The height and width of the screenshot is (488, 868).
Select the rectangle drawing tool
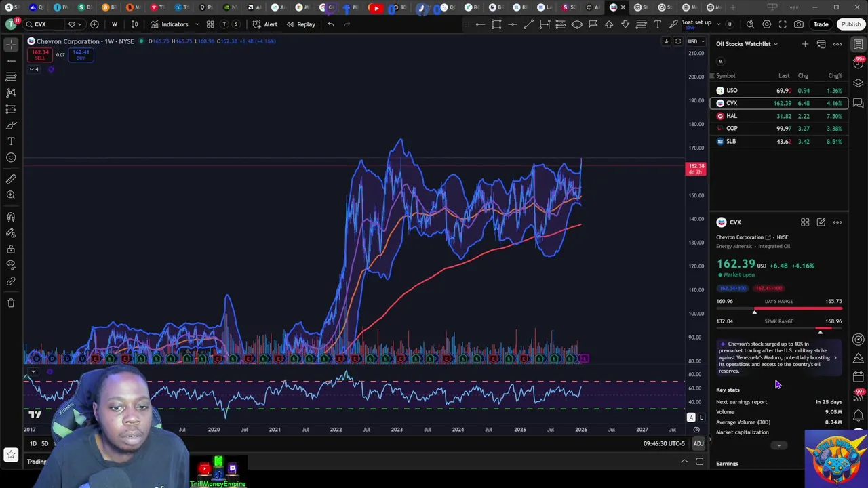pos(496,24)
